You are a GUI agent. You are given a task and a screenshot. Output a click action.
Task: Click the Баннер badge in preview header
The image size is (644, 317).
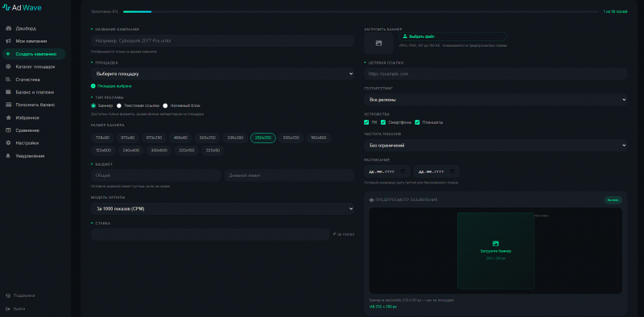(613, 200)
